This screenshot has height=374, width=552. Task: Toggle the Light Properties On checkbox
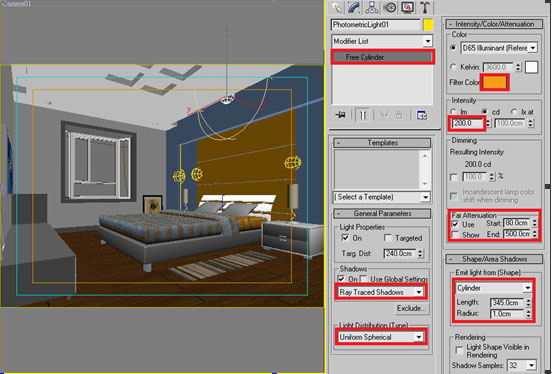pos(345,238)
